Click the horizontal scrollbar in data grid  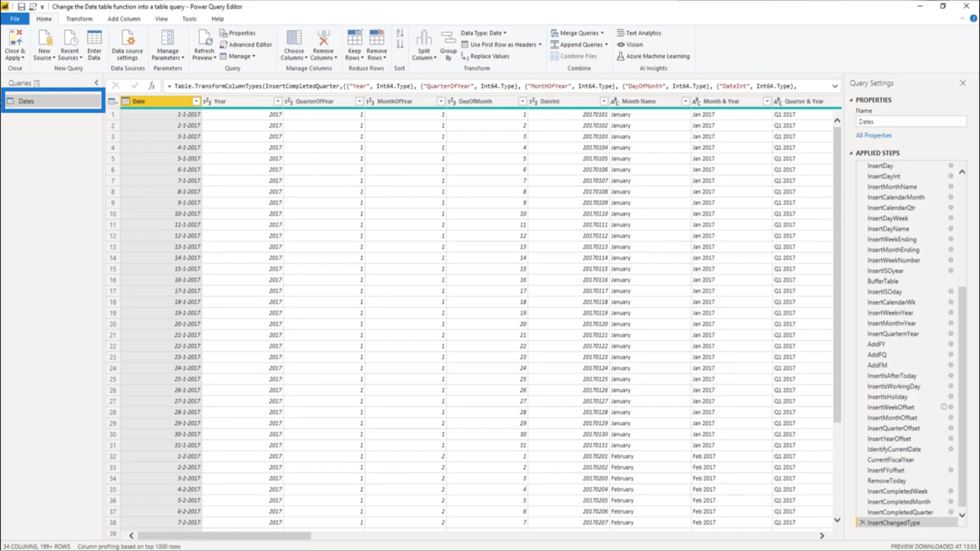pyautogui.click(x=225, y=535)
